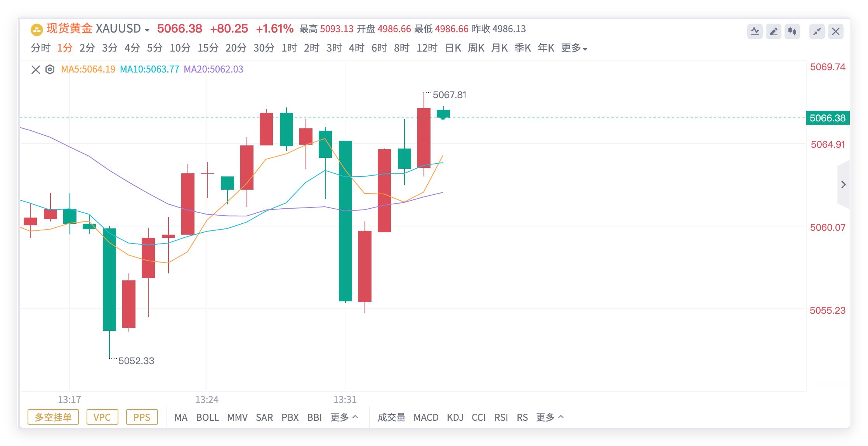Click the gold coin icon beside 现货黄金

point(36,29)
